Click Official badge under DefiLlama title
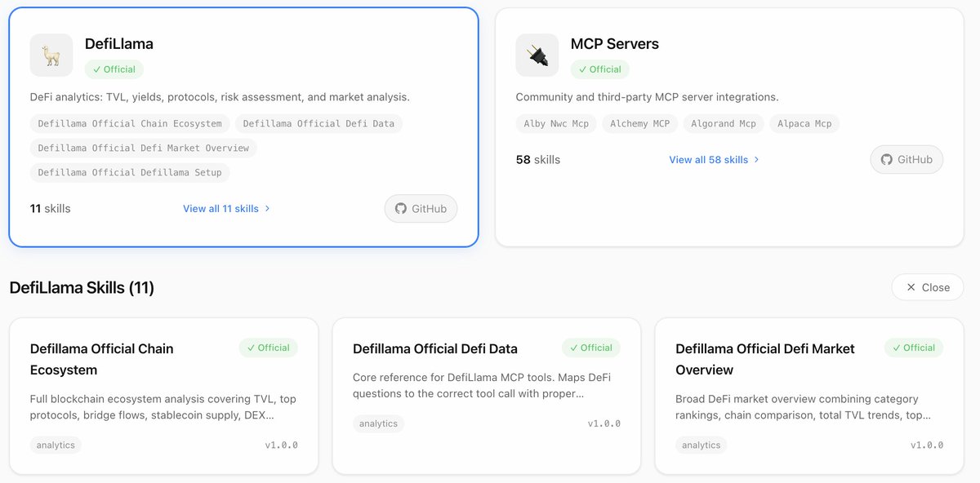This screenshot has width=980, height=483. tap(114, 69)
